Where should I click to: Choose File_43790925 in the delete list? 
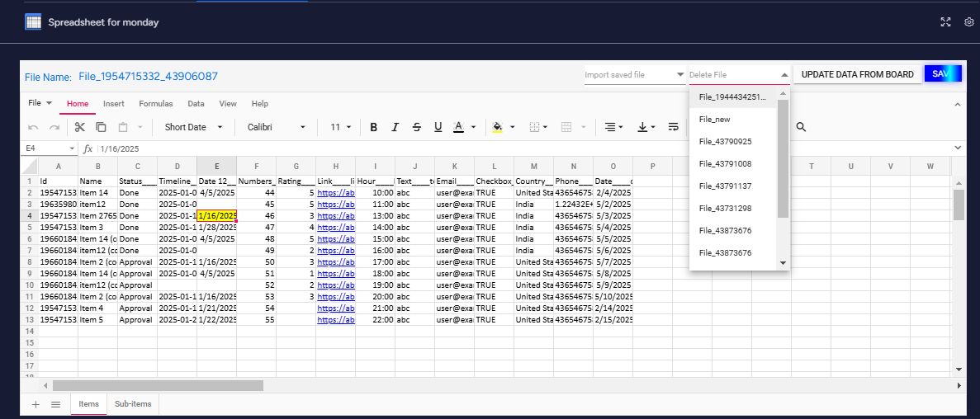pos(733,142)
